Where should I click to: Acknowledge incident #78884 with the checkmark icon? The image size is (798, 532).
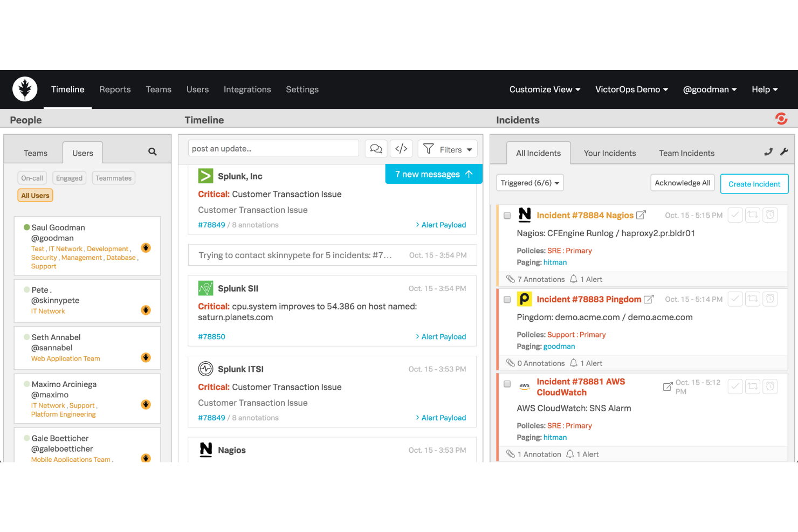coord(735,215)
